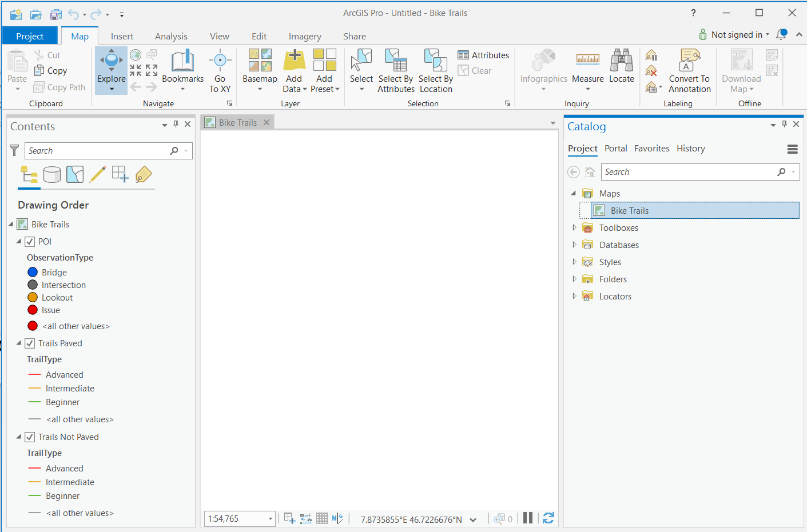Expand the Locators node in Catalog
The height and width of the screenshot is (532, 807).
574,296
